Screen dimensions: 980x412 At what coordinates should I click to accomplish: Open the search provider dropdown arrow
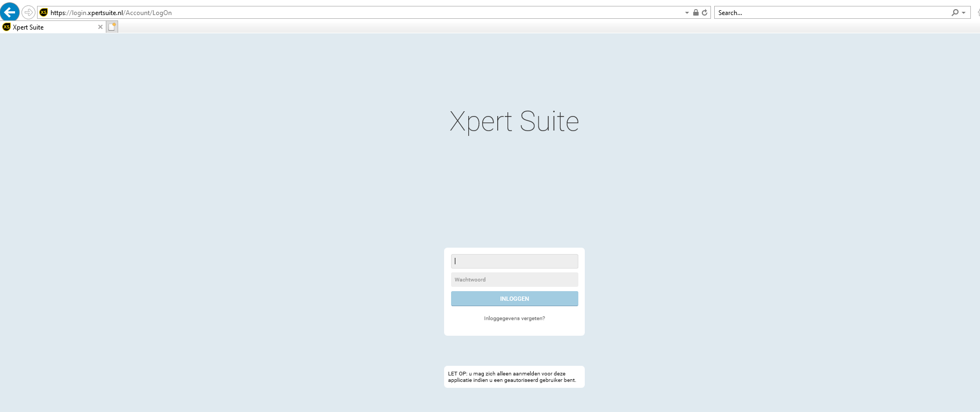tap(963, 12)
